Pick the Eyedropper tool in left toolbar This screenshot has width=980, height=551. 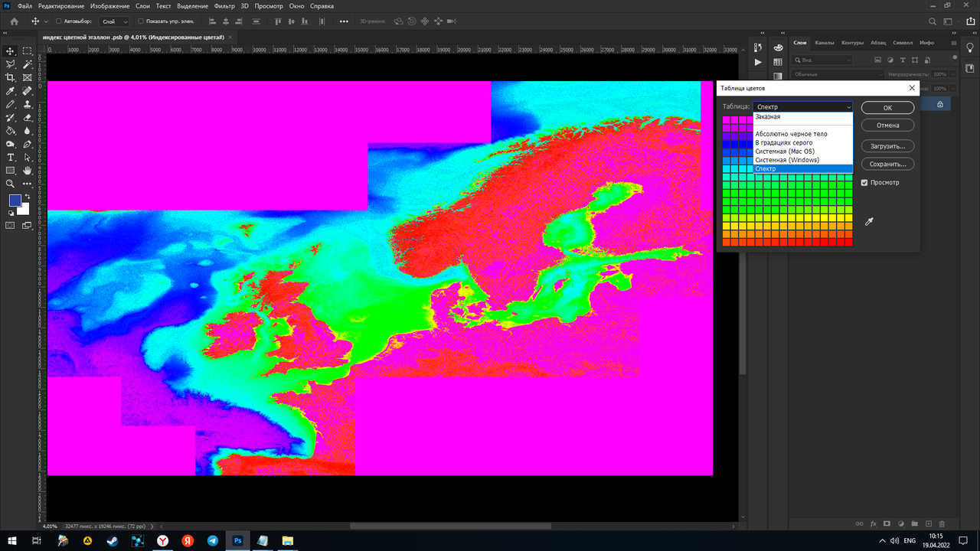click(11, 91)
